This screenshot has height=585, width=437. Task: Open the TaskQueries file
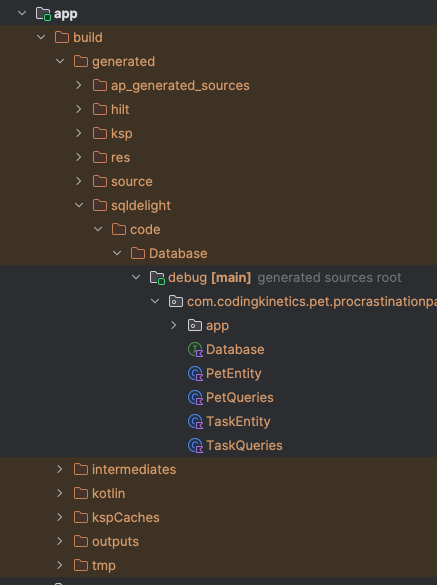point(244,445)
